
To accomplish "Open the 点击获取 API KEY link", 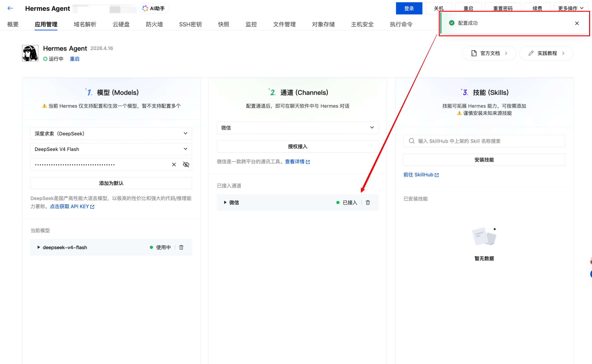I will point(72,207).
